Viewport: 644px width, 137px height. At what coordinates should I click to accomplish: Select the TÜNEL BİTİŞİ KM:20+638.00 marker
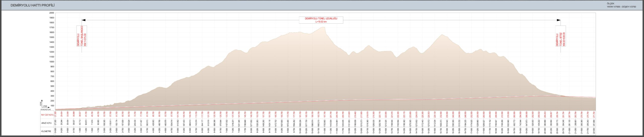[560, 36]
